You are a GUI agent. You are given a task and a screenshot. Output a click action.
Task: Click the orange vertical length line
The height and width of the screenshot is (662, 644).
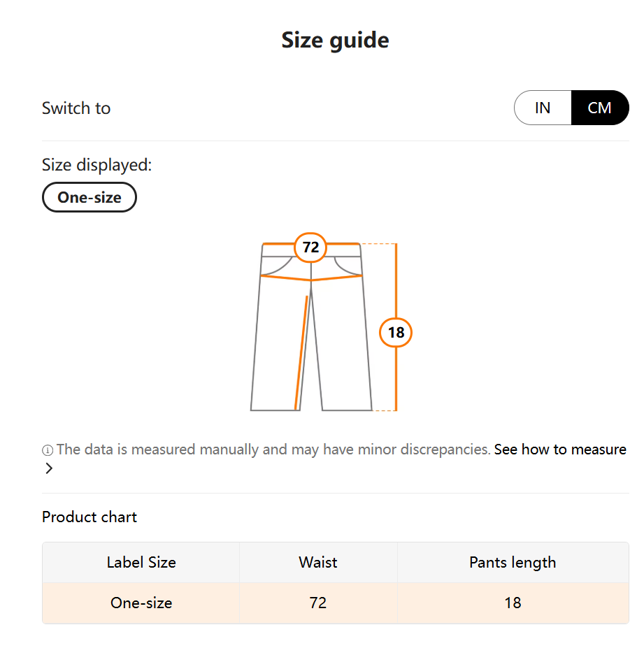coord(396,280)
